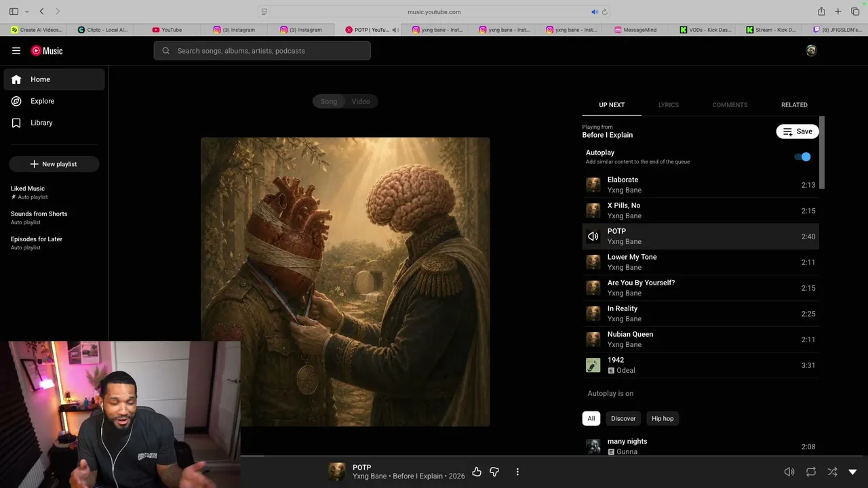Switch to the COMMENTS tab
Image resolution: width=868 pixels, height=488 pixels.
pyautogui.click(x=730, y=105)
